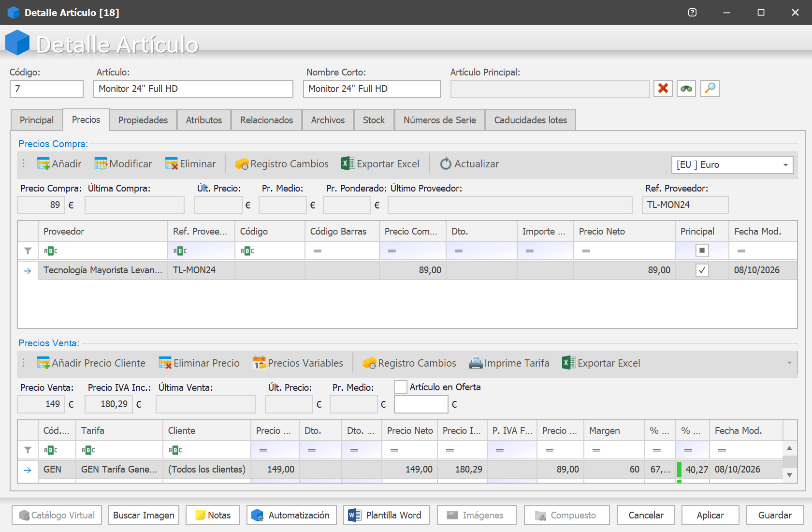Expand the Precios Venta toolbar overflow arrow
The width and height of the screenshot is (812, 532).
point(789,363)
